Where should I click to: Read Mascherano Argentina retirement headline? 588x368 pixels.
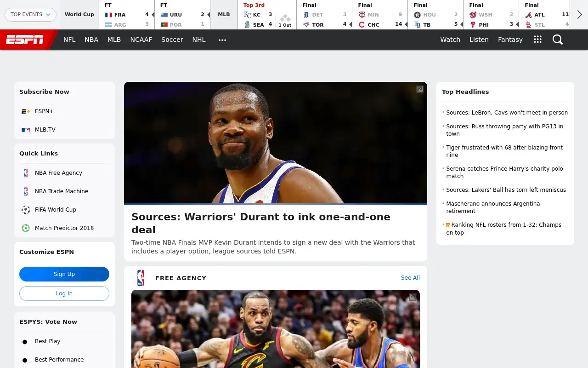pos(493,207)
